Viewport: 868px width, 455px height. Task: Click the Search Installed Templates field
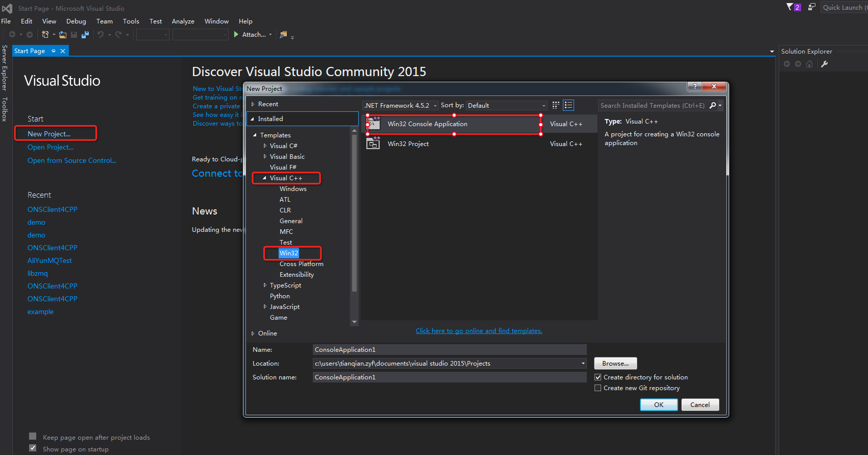(x=653, y=105)
